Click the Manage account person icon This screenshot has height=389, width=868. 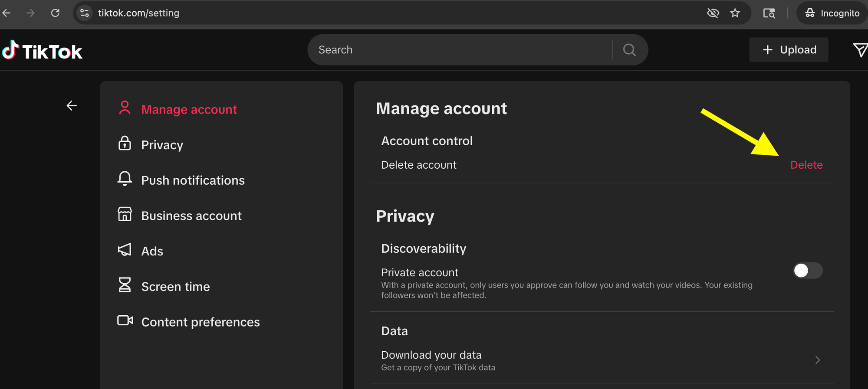[x=125, y=108]
